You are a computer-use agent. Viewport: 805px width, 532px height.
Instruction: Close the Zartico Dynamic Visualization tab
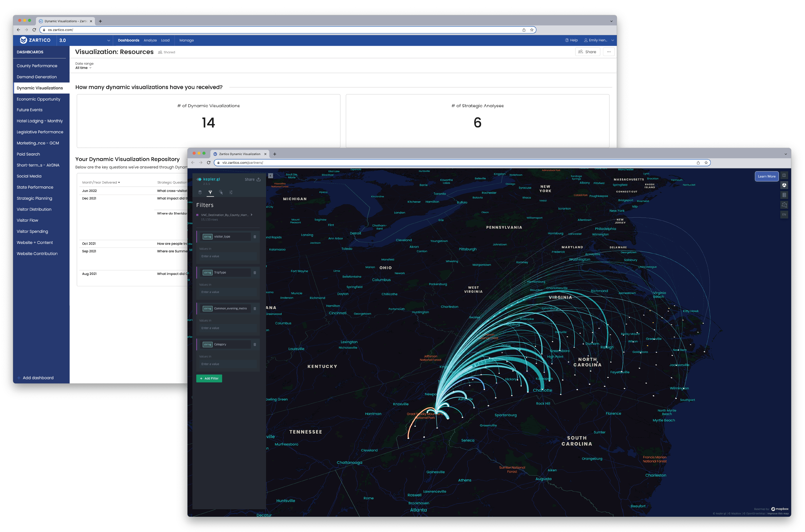(266, 154)
